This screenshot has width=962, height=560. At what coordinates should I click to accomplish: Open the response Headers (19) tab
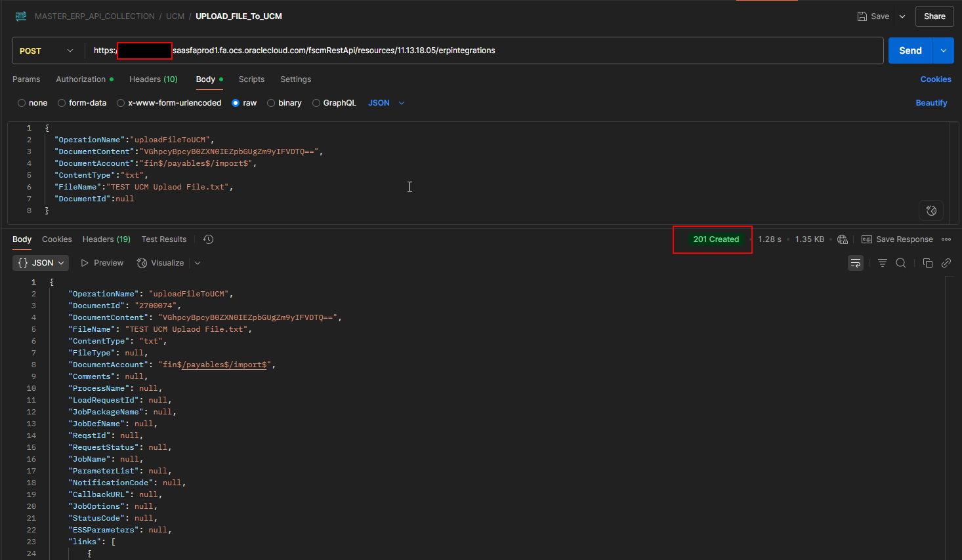tap(106, 239)
